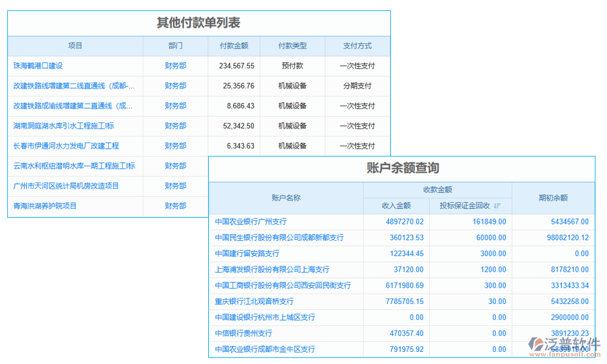Open 上海浦发银行股份有限公司上海支行 account
This screenshot has height=364, width=607.
click(x=273, y=269)
